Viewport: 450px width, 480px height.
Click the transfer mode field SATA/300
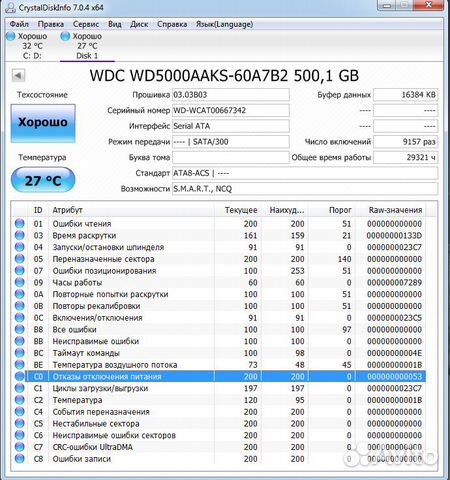[x=231, y=142]
